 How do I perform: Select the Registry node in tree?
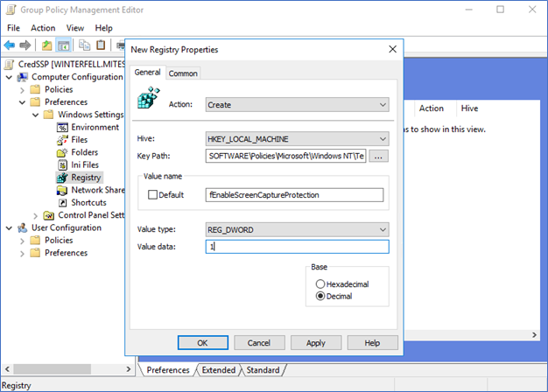coord(86,178)
